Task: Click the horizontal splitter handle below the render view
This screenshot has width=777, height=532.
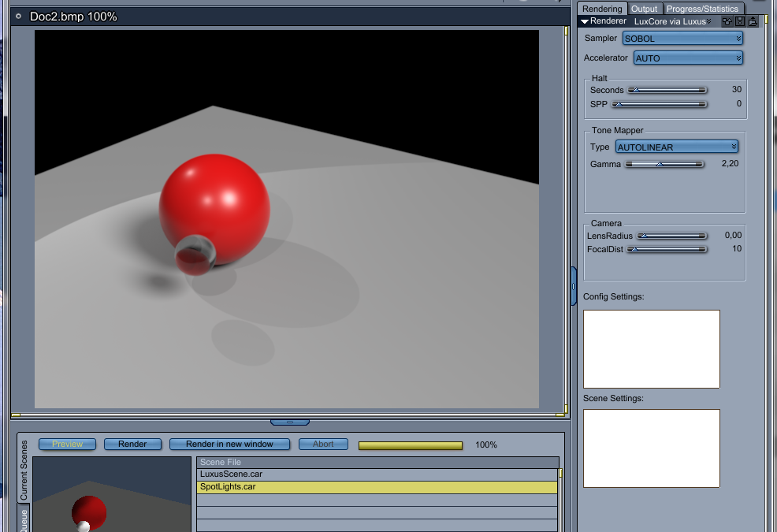Action: (x=289, y=422)
